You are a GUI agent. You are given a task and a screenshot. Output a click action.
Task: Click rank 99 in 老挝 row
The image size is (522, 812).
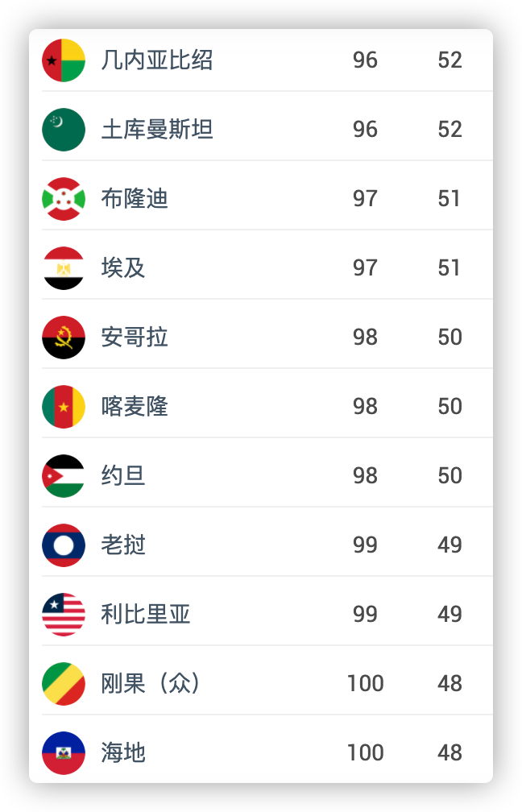point(365,545)
